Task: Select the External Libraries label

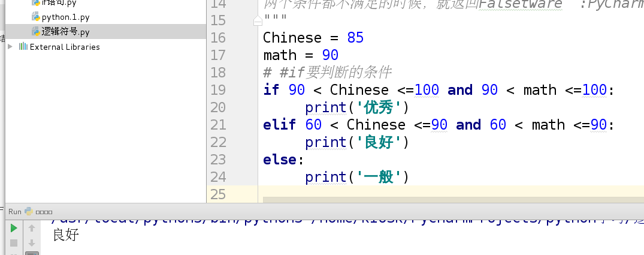Action: pyautogui.click(x=65, y=47)
